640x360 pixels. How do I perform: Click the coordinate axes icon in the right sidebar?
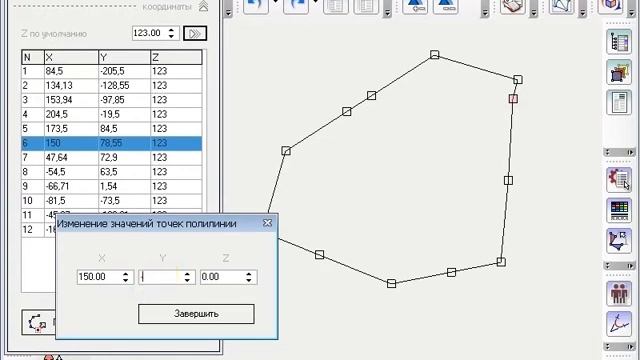point(619,324)
